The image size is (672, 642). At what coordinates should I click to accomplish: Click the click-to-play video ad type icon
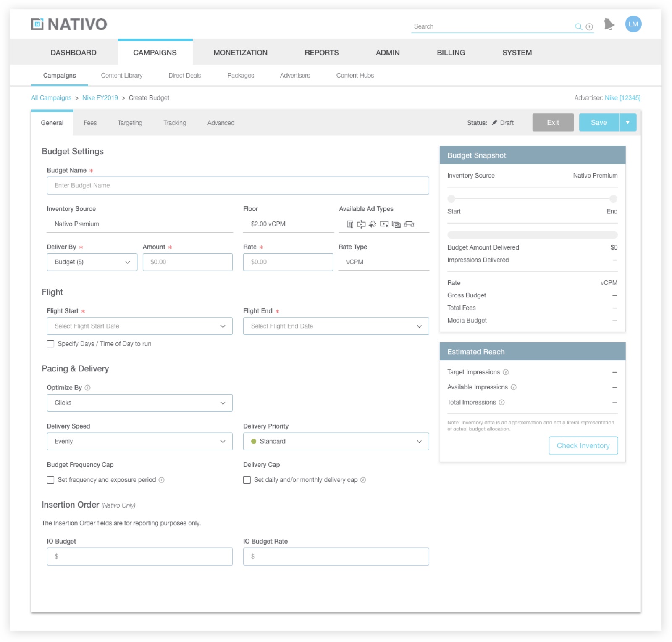384,224
